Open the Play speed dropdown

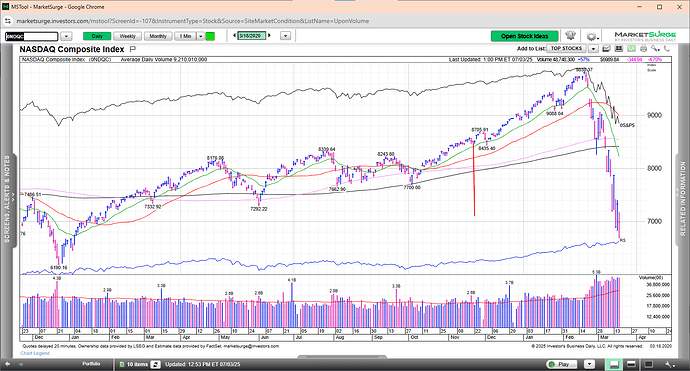click(x=589, y=364)
